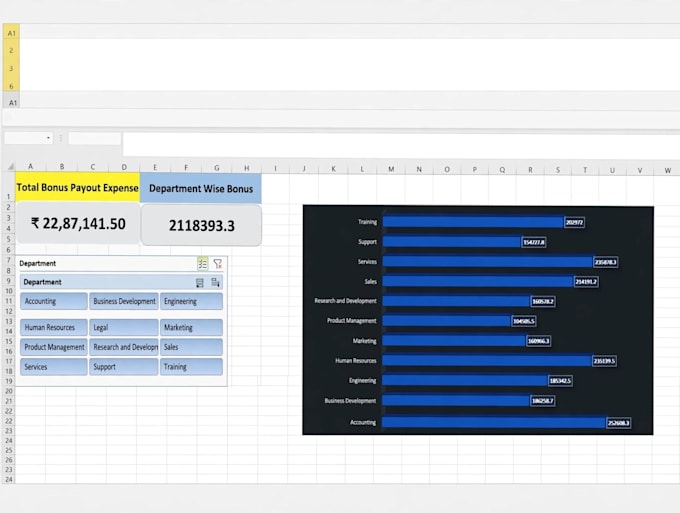Select the Training chart bar's data label
680x513 pixels.
tap(574, 222)
